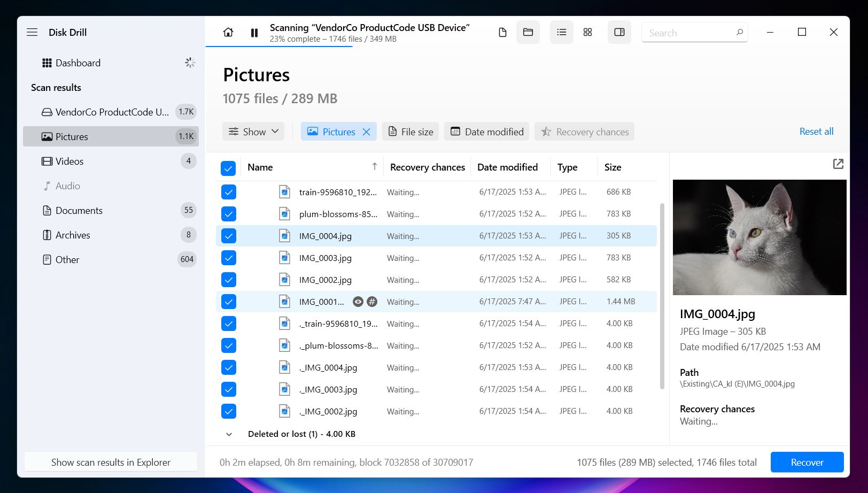Select Documents category in sidebar

click(x=111, y=210)
